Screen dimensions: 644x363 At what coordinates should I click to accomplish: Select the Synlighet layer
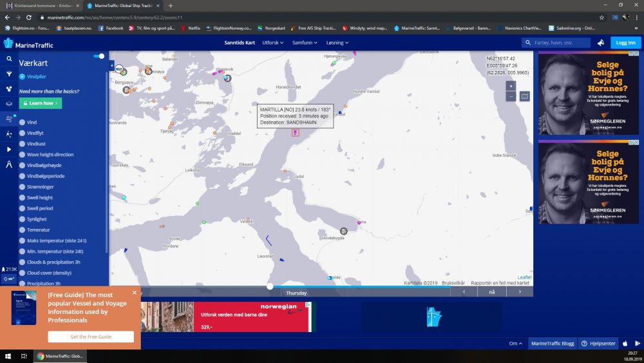[32, 219]
